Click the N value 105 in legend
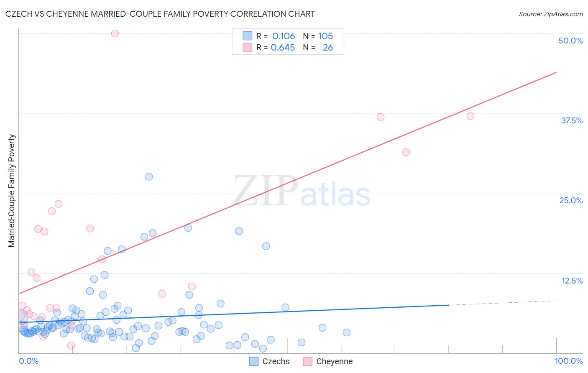This screenshot has height=373, width=588. tap(325, 36)
